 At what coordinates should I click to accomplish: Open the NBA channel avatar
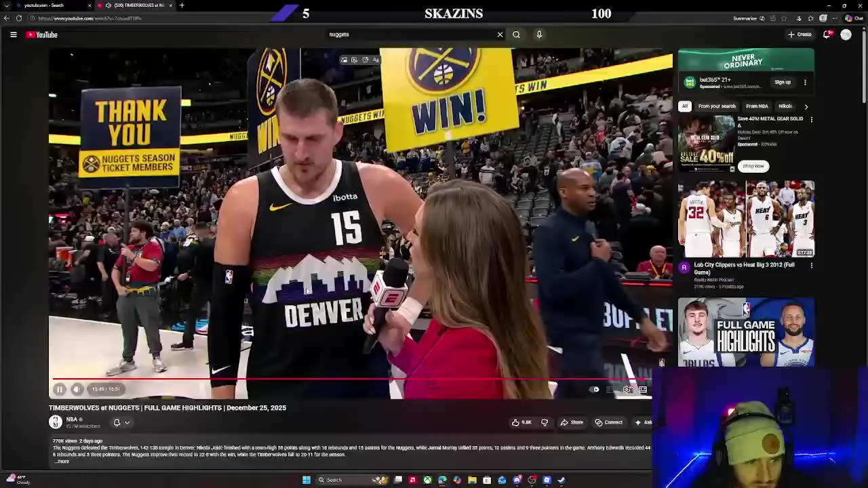(56, 422)
